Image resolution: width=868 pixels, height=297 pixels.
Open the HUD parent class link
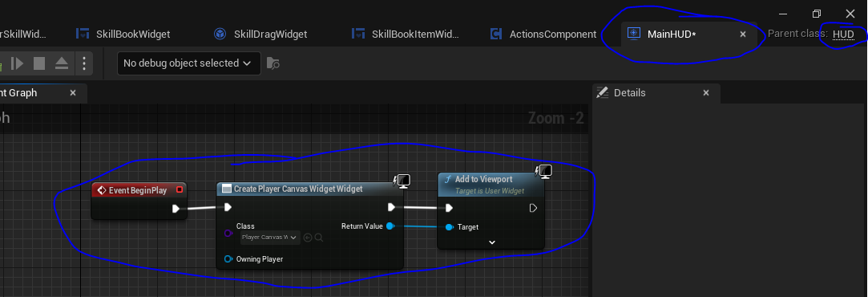843,35
